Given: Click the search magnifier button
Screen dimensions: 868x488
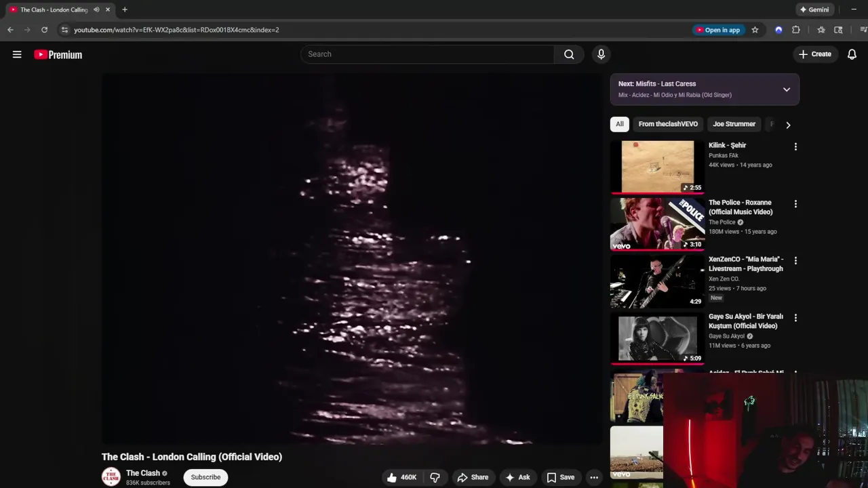Looking at the screenshot, I should coord(569,54).
